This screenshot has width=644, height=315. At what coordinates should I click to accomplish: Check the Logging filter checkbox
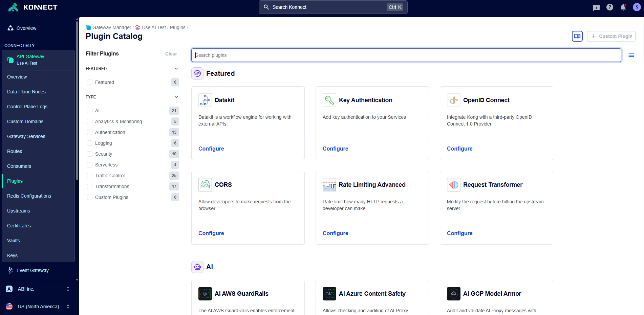[90, 143]
